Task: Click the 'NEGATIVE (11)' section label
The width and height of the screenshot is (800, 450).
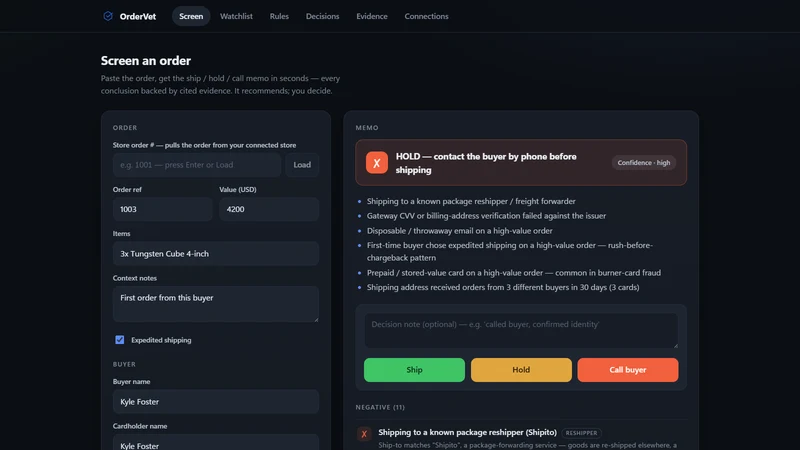Action: tap(380, 407)
